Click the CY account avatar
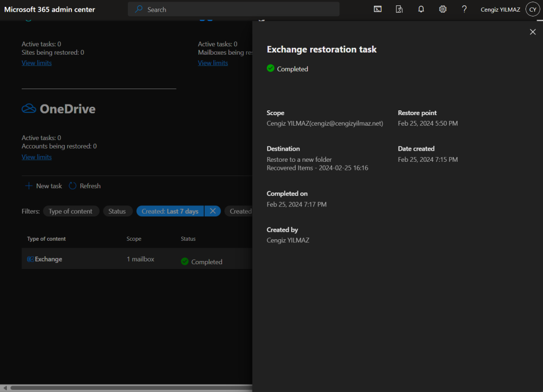The image size is (543, 392). (x=532, y=9)
